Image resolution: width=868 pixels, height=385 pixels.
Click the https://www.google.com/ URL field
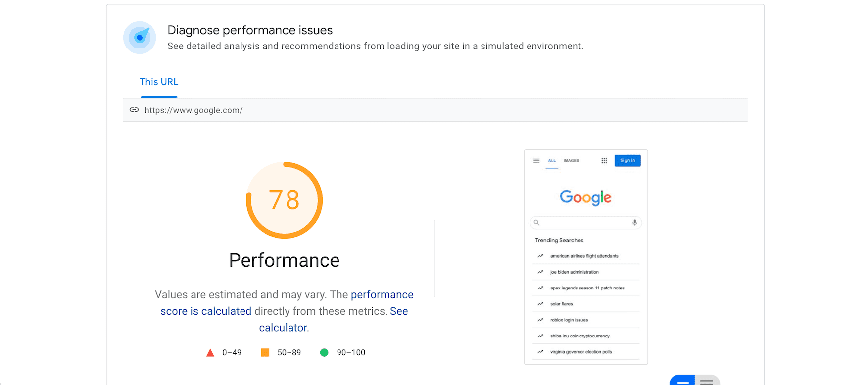(x=193, y=110)
